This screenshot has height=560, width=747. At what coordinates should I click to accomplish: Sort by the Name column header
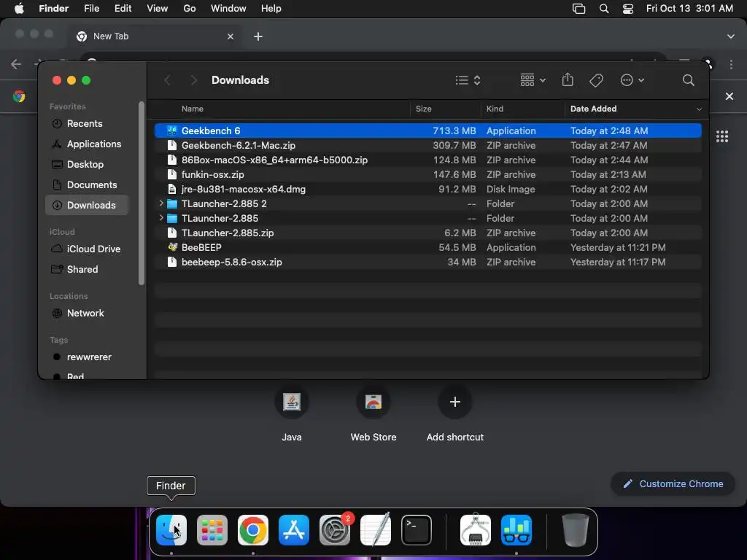193,109
